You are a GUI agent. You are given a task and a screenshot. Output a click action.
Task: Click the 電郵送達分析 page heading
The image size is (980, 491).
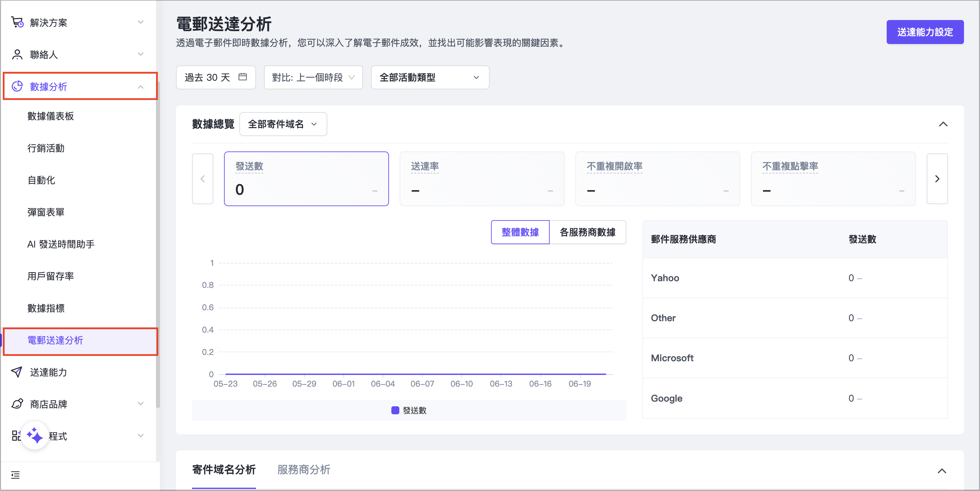click(x=224, y=24)
